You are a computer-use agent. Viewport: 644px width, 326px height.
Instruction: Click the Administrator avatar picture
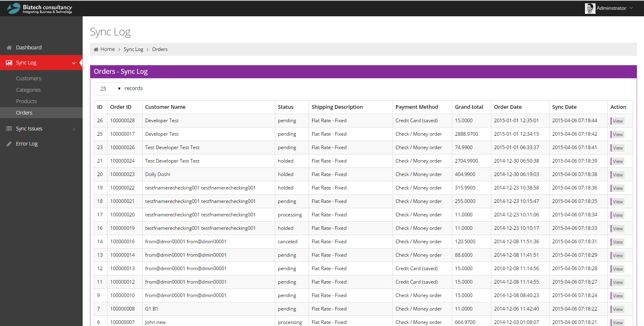590,8
